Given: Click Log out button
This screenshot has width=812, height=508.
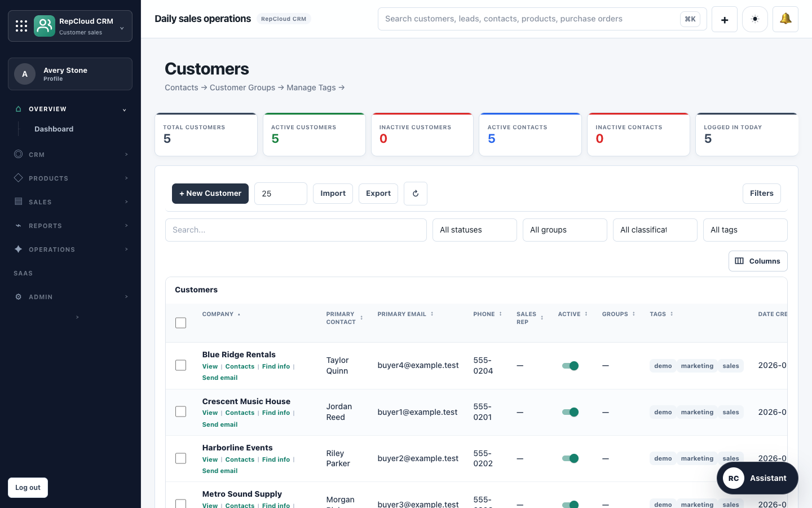Looking at the screenshot, I should 28,488.
